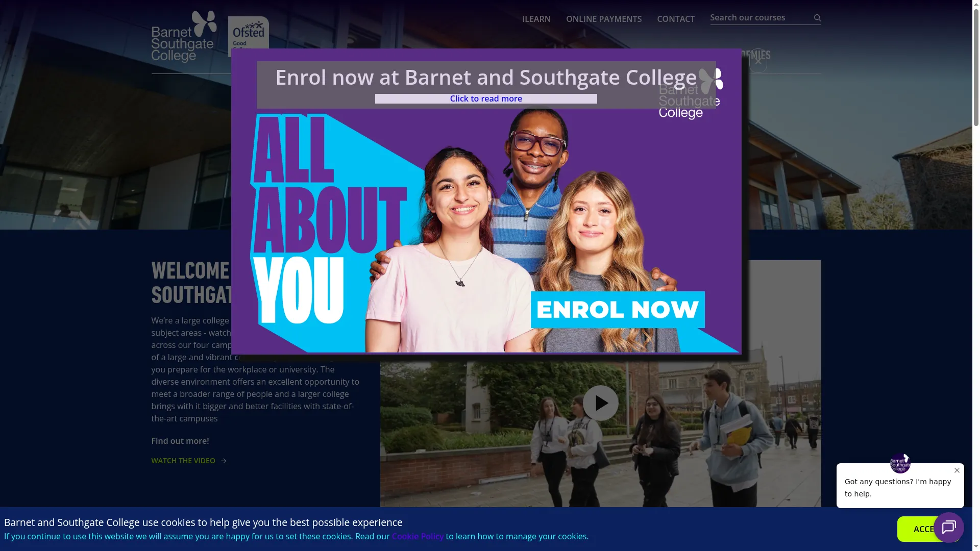Click the college avatar on the chat bubble
Viewport: 980px width, 551px height.
(900, 463)
